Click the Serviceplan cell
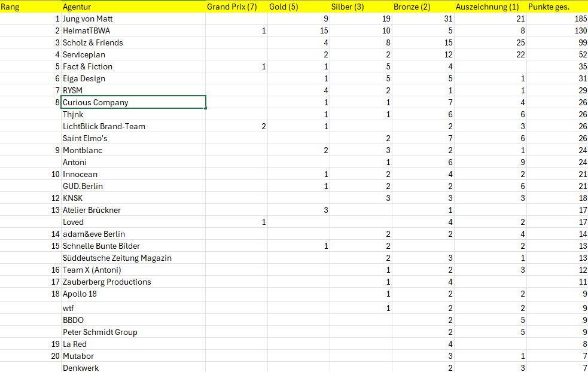This screenshot has height=372, width=588. (133, 55)
